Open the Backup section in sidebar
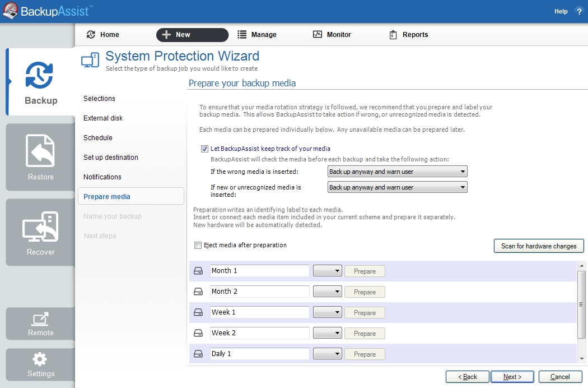Viewport: 588px width, 388px height. click(x=41, y=82)
